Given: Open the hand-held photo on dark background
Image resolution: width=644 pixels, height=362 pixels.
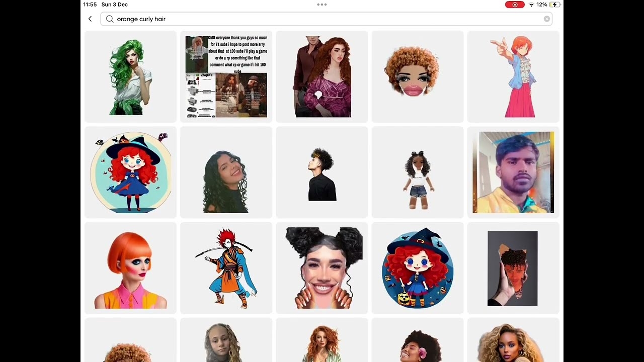Looking at the screenshot, I should [x=513, y=268].
